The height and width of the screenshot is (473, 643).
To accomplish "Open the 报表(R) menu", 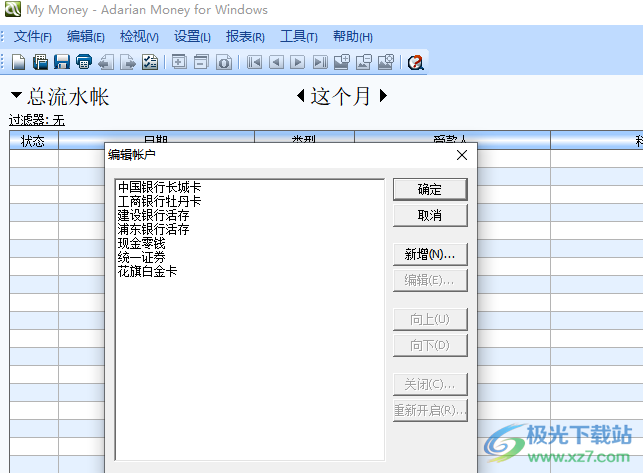I will (245, 37).
